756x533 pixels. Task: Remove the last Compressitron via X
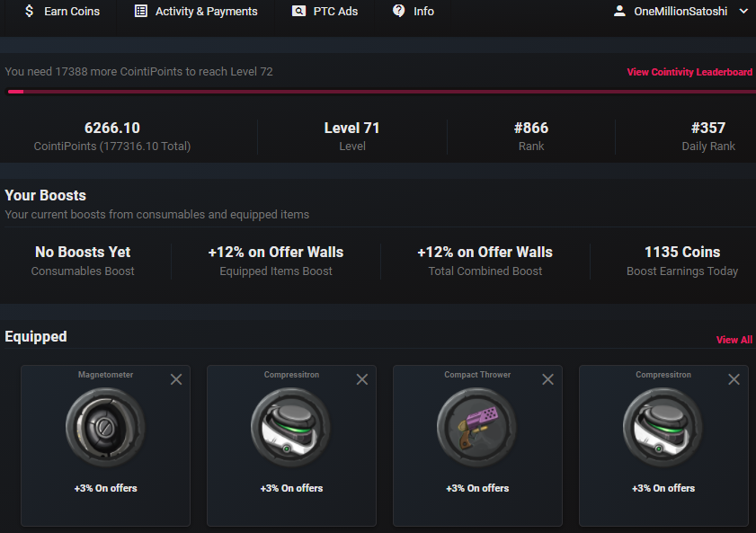tap(734, 379)
